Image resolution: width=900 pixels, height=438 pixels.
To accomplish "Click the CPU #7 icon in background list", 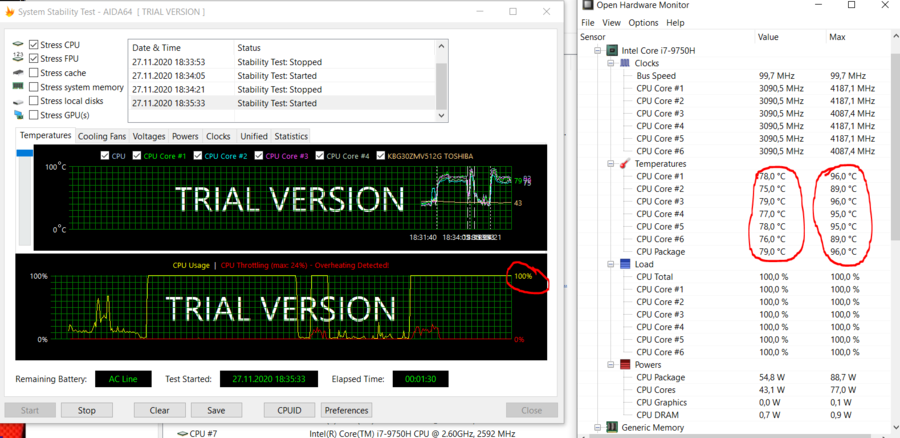I will tap(183, 433).
